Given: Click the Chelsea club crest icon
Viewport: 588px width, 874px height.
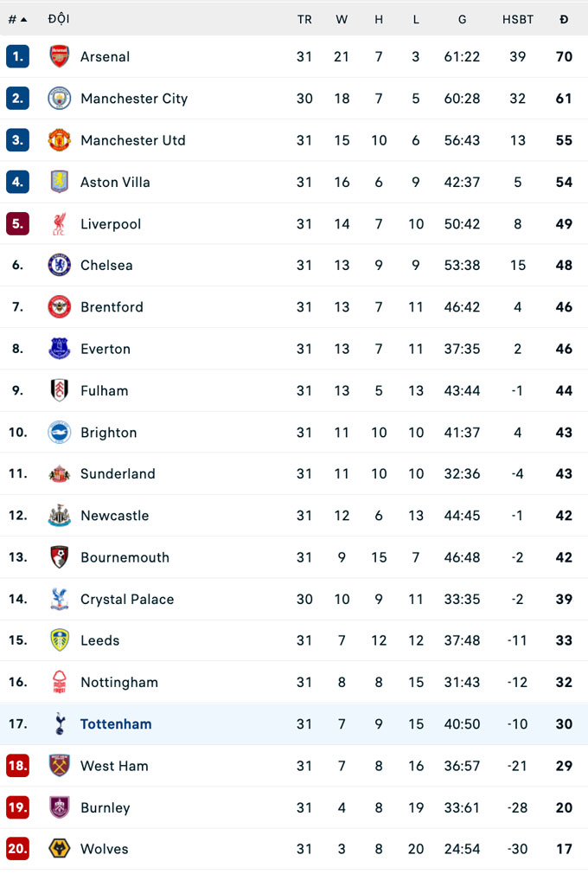Looking at the screenshot, I should pos(59,265).
